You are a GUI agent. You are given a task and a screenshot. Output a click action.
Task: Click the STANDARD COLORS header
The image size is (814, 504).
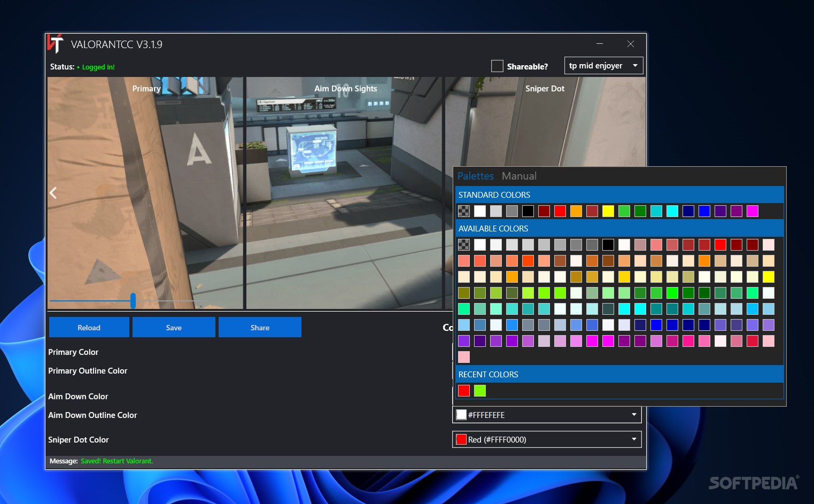(x=619, y=195)
